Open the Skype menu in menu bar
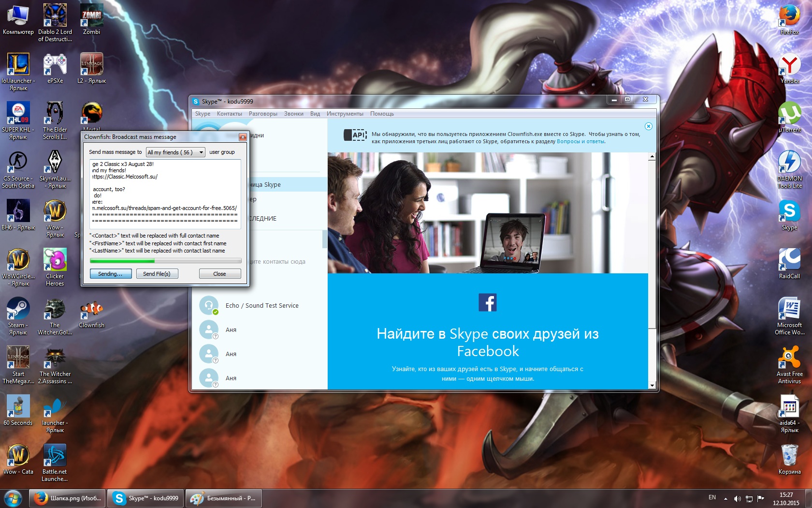The height and width of the screenshot is (508, 812). tap(203, 114)
